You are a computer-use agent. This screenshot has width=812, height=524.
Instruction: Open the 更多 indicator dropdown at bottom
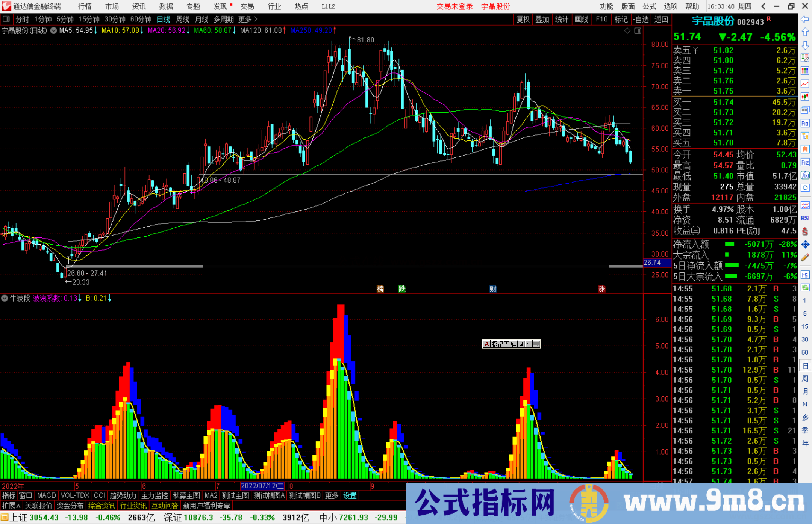coord(331,495)
